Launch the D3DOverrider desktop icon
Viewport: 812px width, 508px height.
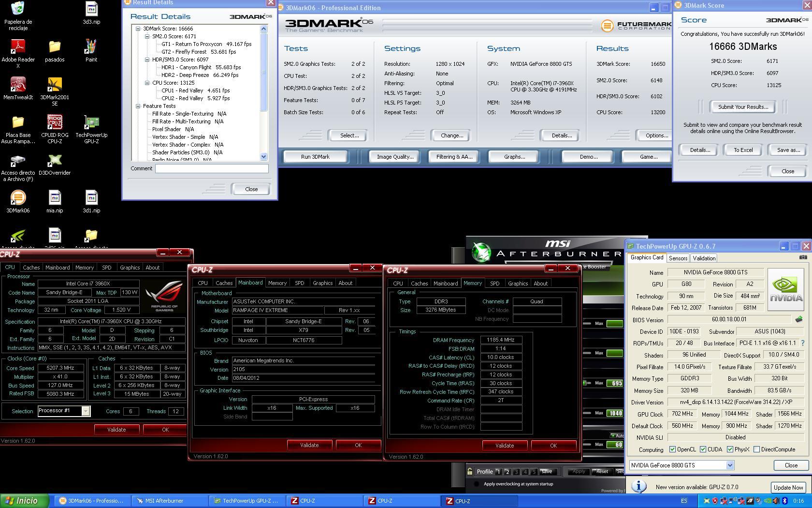pos(55,164)
